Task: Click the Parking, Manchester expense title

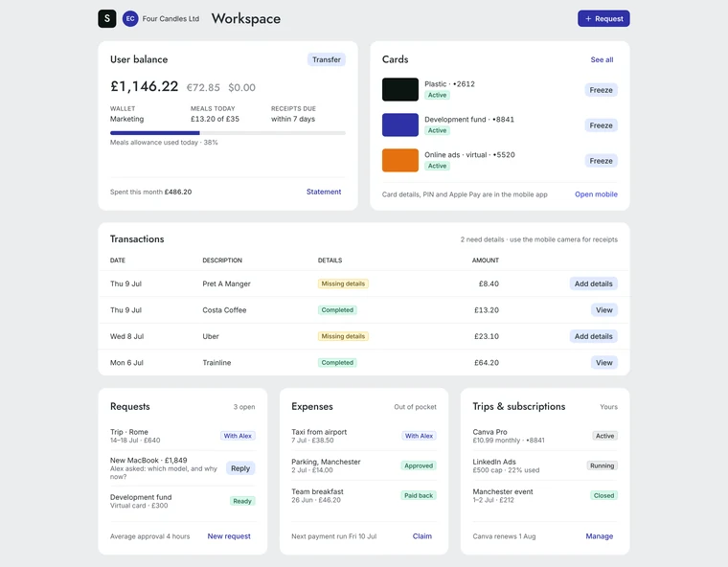Action: point(326,462)
